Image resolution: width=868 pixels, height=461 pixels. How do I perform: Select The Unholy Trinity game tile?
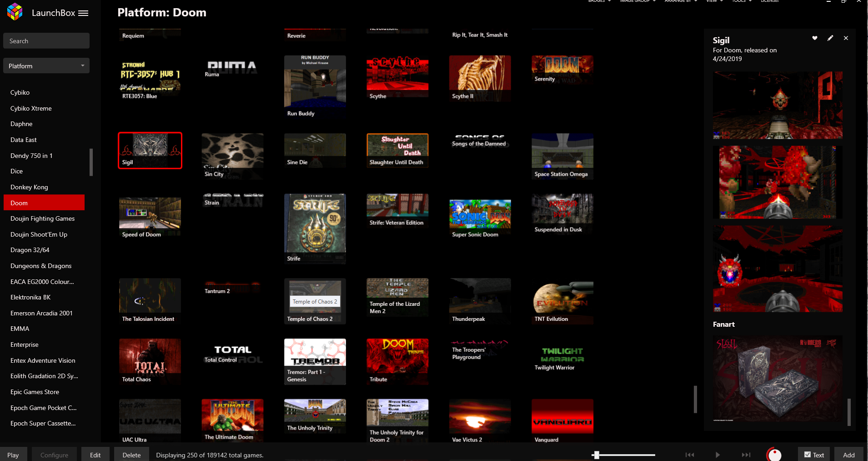click(x=315, y=416)
